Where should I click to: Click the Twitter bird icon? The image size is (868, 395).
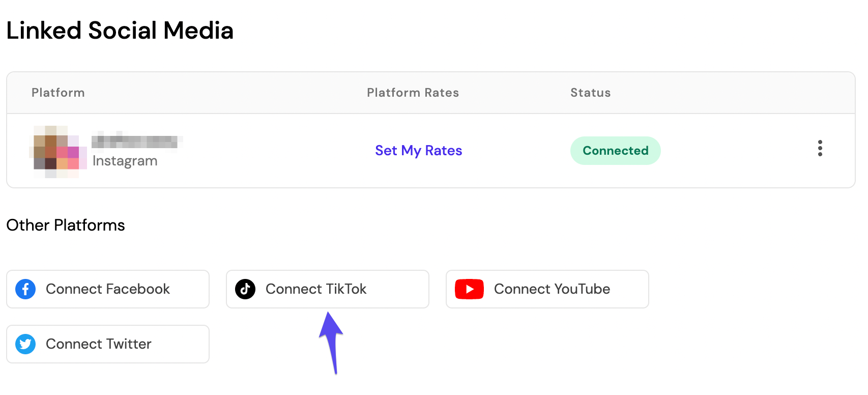(25, 344)
